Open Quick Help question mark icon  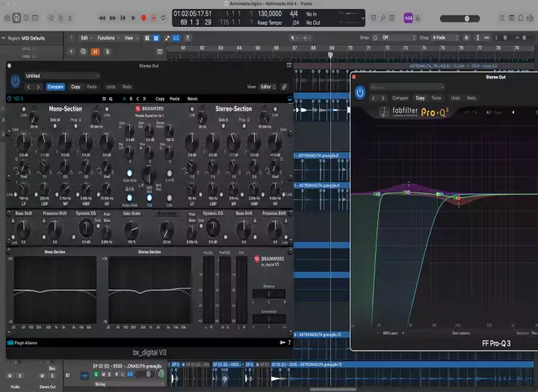point(26,18)
